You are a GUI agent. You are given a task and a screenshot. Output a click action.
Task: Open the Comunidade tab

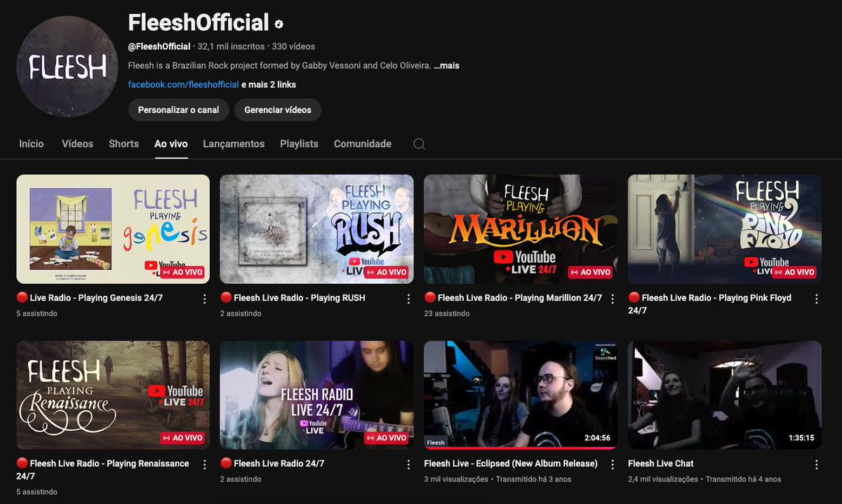[x=362, y=144]
